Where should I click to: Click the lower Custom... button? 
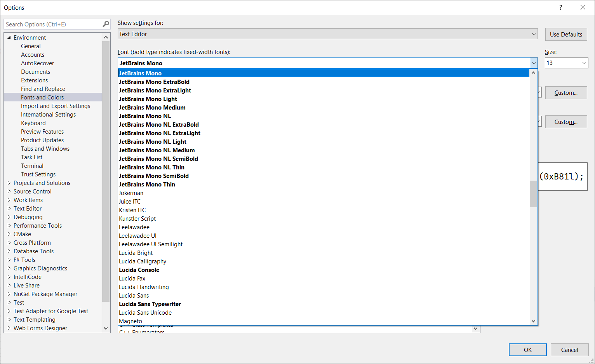coord(566,122)
